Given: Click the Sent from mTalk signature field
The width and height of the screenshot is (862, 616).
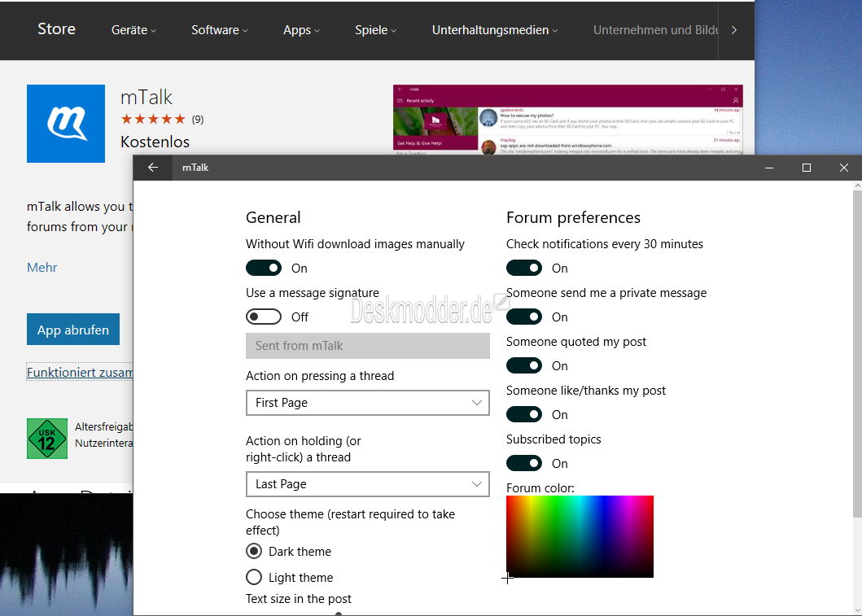Looking at the screenshot, I should point(368,346).
